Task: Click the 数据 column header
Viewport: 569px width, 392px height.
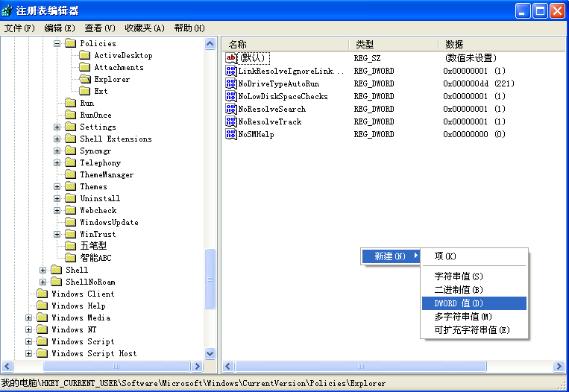Action: (502, 45)
